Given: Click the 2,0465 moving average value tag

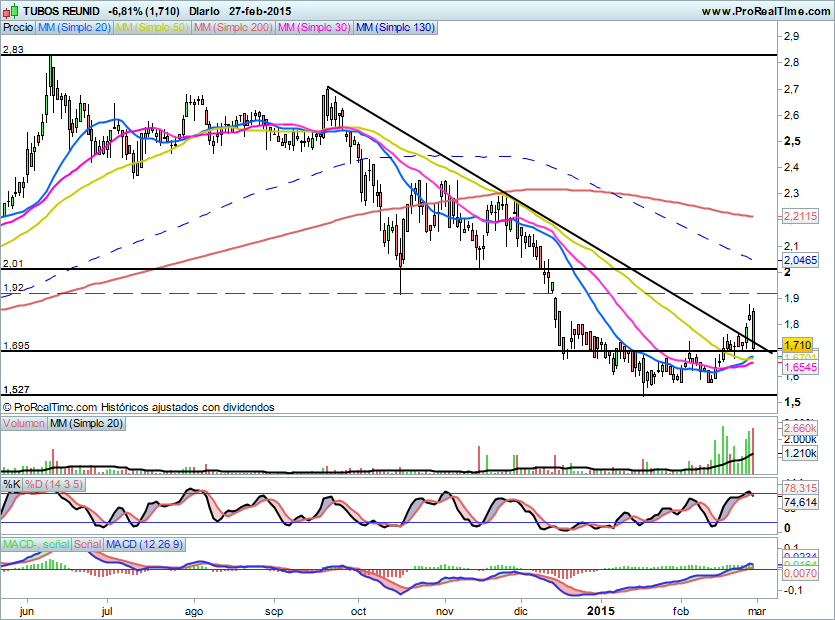Looking at the screenshot, I should [800, 260].
